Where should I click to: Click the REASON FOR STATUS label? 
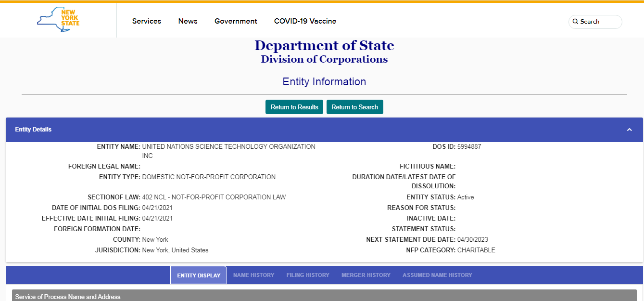(x=421, y=208)
